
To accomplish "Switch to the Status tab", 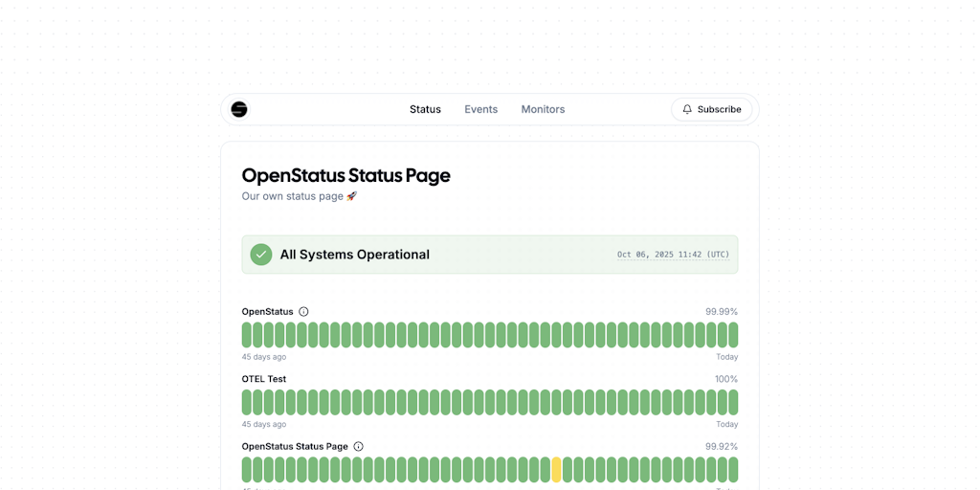I will click(x=425, y=109).
